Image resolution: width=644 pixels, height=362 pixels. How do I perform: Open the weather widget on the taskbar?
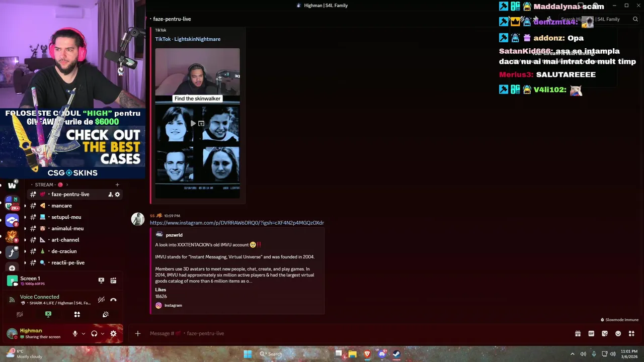pos(24,354)
